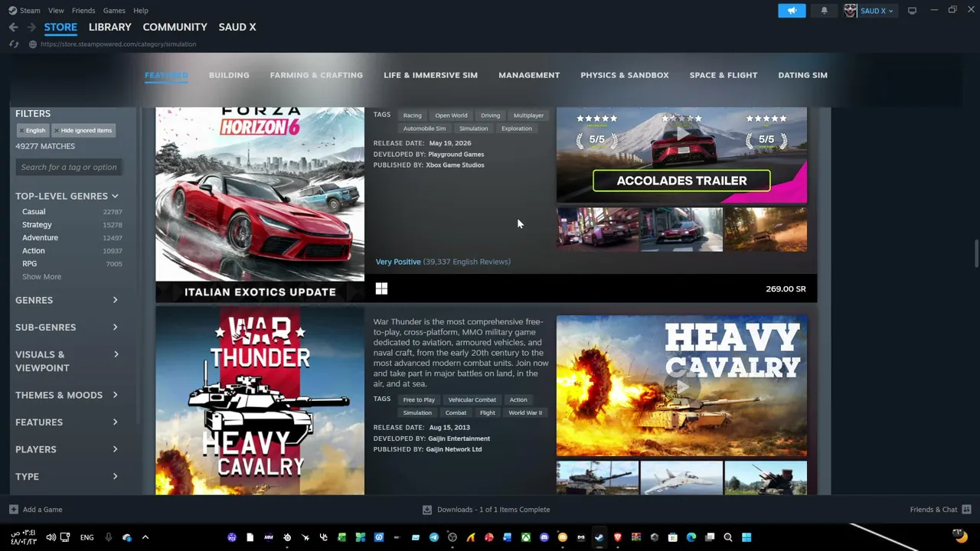The width and height of the screenshot is (980, 551).
Task: Expand the Genres filter section
Action: point(67,300)
